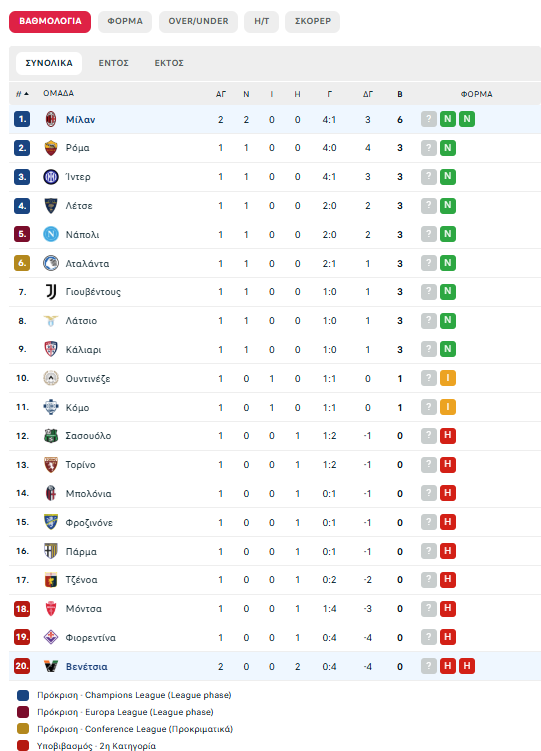
Task: Click the Torino bull crest
Action: pos(51,465)
